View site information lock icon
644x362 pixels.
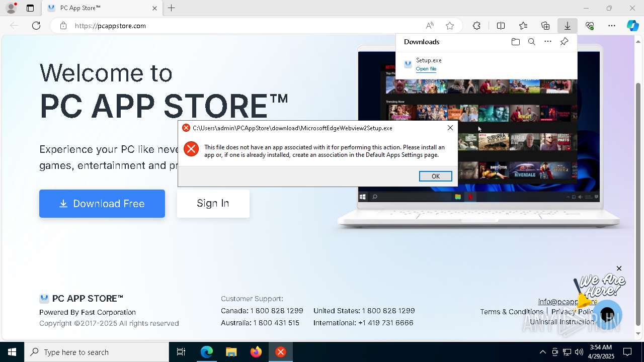pos(63,26)
